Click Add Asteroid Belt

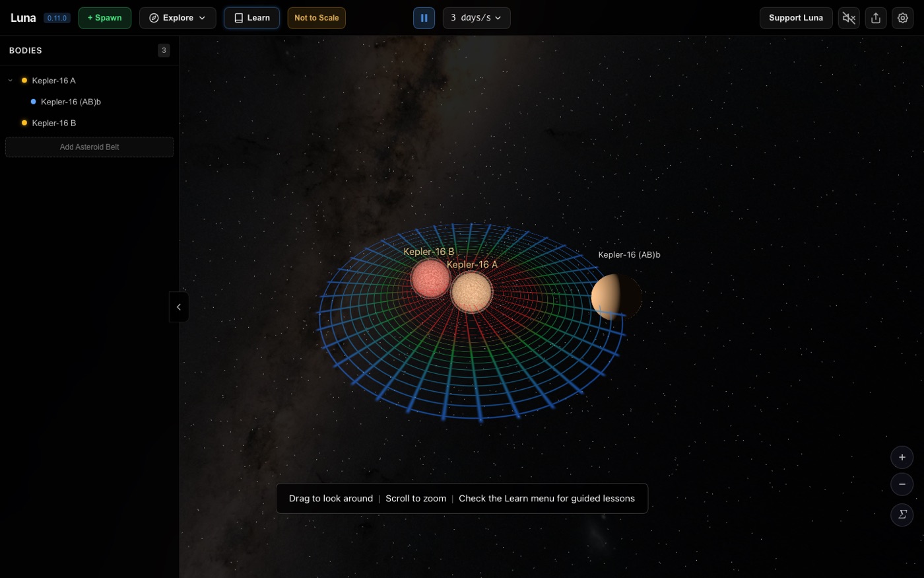click(90, 147)
